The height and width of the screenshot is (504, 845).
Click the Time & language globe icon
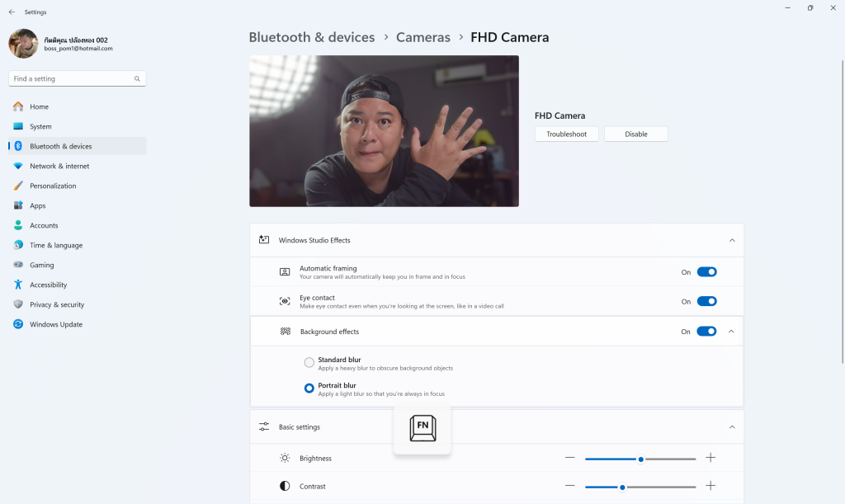tap(18, 245)
